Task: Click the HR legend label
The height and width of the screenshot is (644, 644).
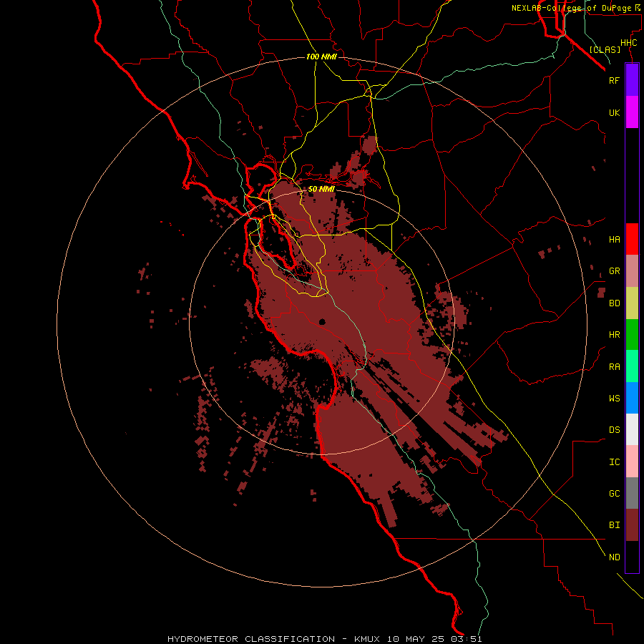Action: click(x=614, y=335)
